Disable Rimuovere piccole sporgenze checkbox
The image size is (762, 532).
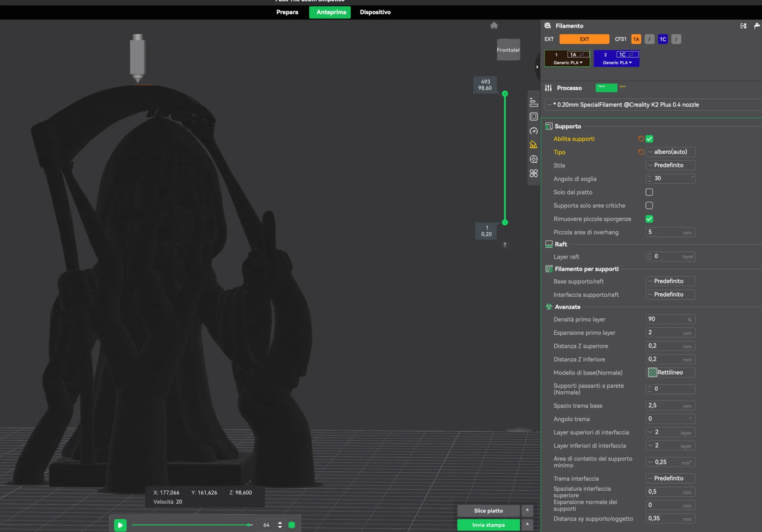click(649, 219)
